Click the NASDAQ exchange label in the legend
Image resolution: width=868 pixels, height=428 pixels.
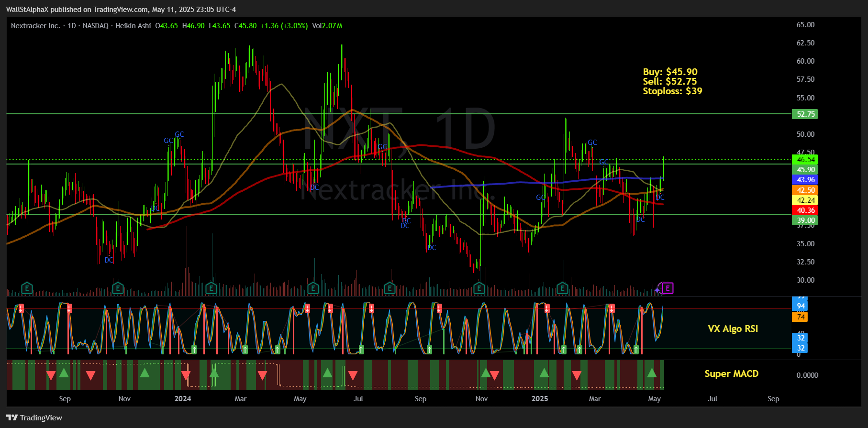point(96,26)
